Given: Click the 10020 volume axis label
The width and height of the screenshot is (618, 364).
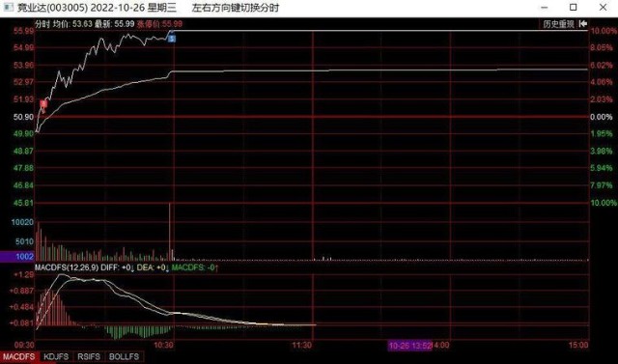Looking at the screenshot, I should [x=22, y=223].
